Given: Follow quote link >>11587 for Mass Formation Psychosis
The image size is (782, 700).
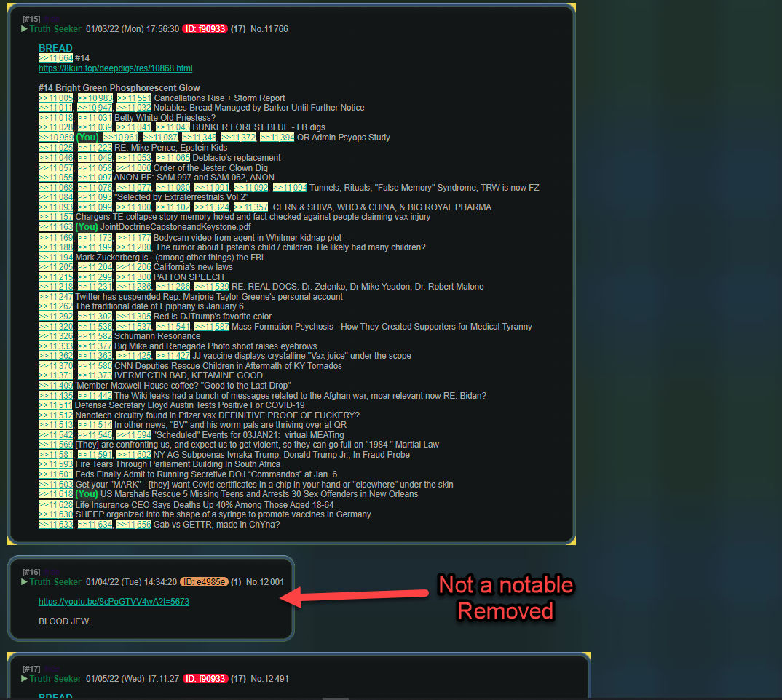Looking at the screenshot, I should coord(211,327).
